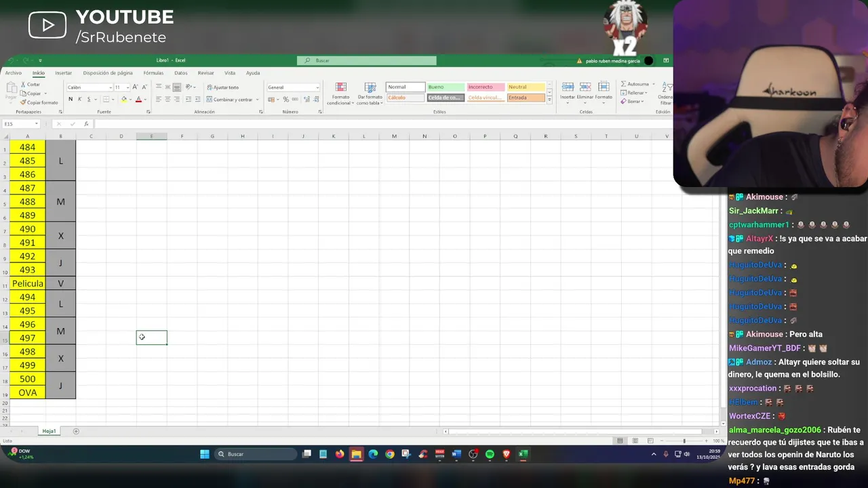Screen dimensions: 868x488
Task: Toggle align text left button
Action: 159,99
